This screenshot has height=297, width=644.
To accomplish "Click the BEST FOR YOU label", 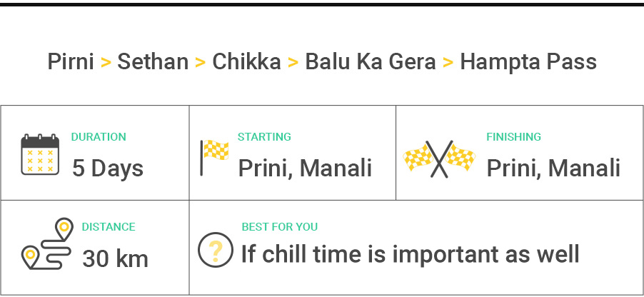I will pyautogui.click(x=279, y=227).
